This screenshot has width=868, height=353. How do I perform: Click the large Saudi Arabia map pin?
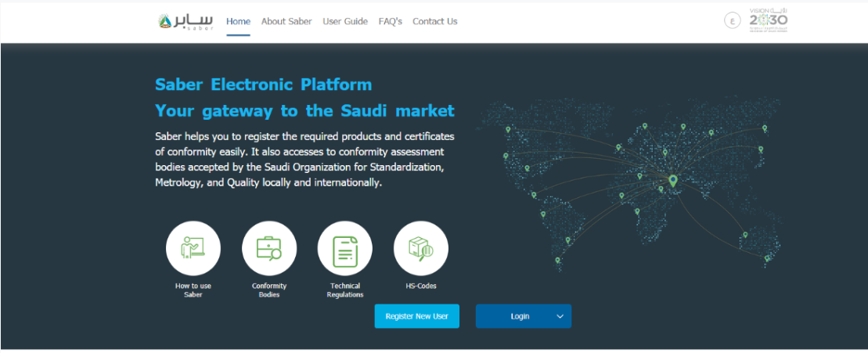click(672, 181)
